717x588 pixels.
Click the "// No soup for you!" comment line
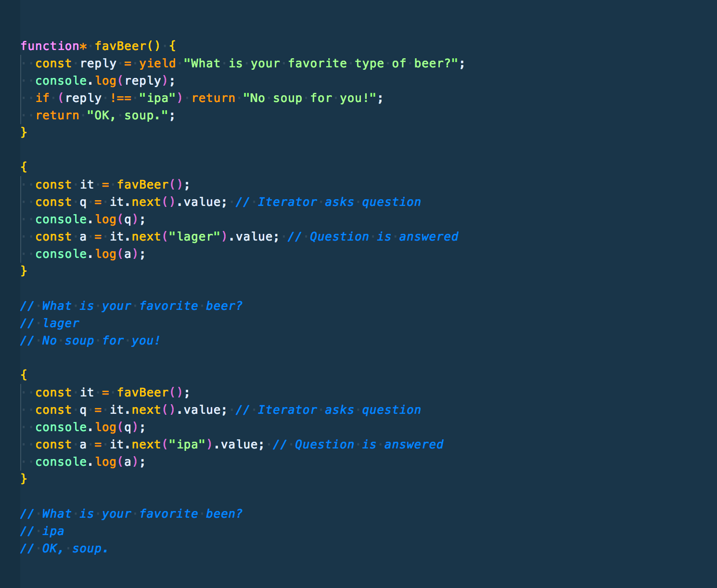click(x=90, y=341)
